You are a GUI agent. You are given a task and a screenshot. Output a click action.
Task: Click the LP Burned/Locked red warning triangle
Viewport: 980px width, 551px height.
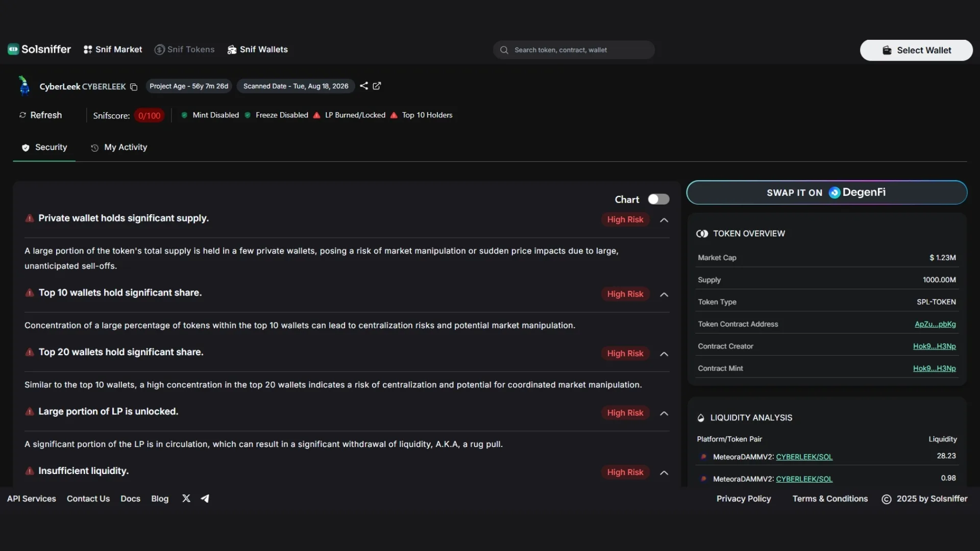[x=317, y=115]
